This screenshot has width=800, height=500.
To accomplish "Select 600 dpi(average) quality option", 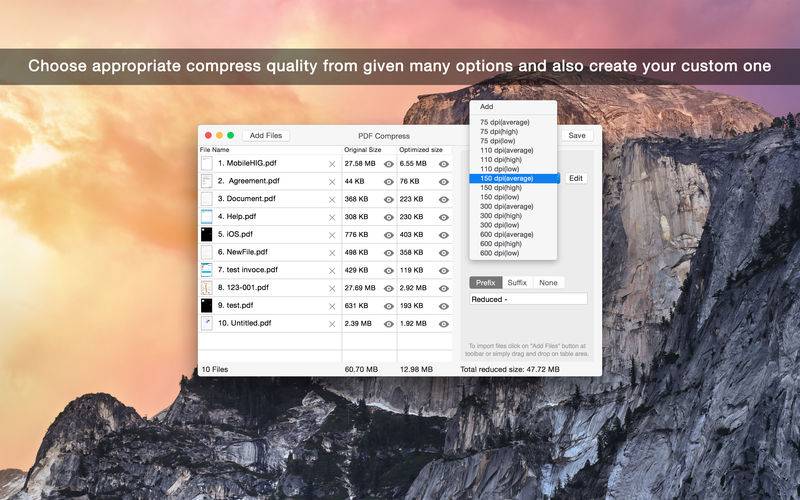I will [x=513, y=235].
